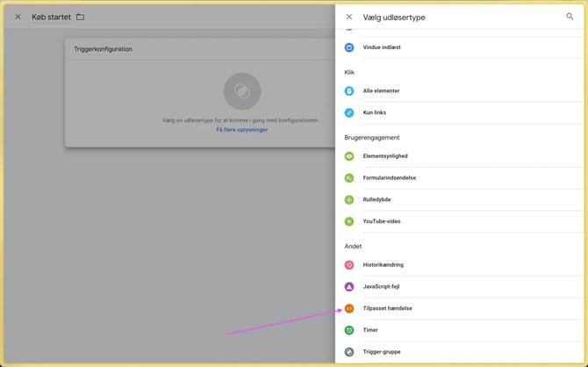Click the Elementsynlighed eye icon

coord(349,156)
